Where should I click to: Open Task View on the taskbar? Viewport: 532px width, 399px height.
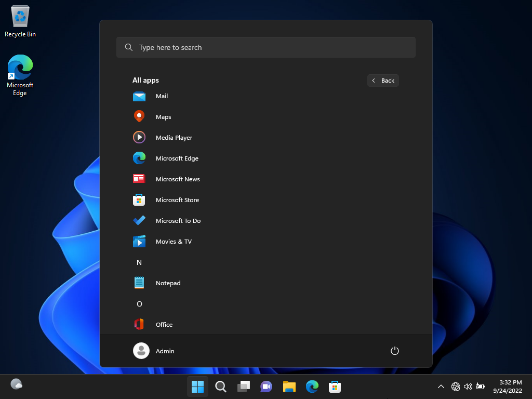coord(244,387)
